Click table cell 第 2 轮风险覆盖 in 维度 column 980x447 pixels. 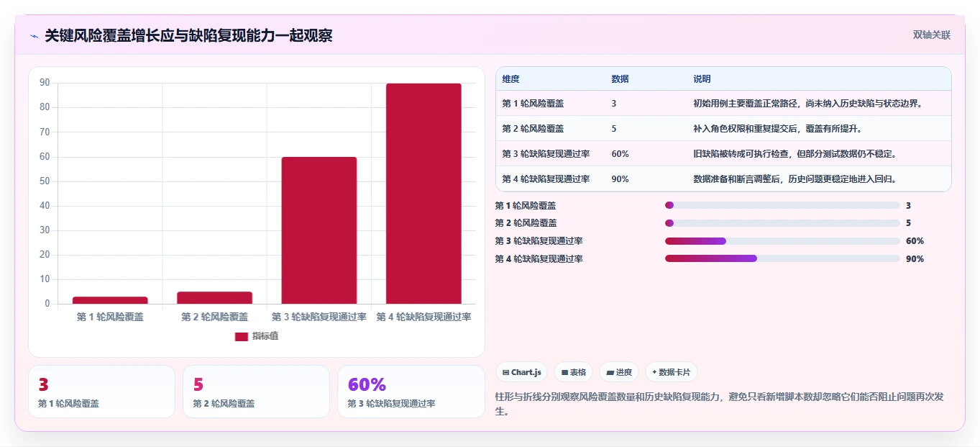pos(533,129)
